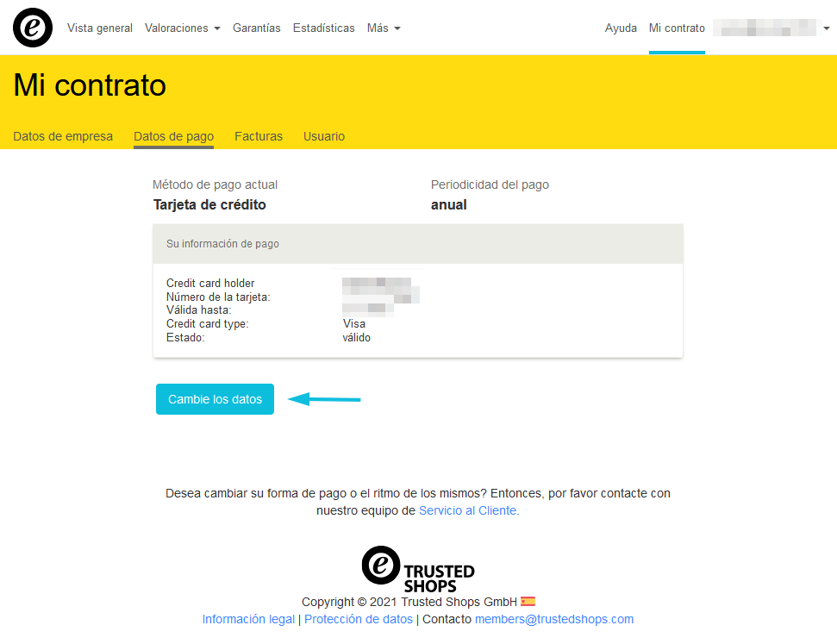Click the blurred account name in the header
837x644 pixels.
click(x=765, y=28)
